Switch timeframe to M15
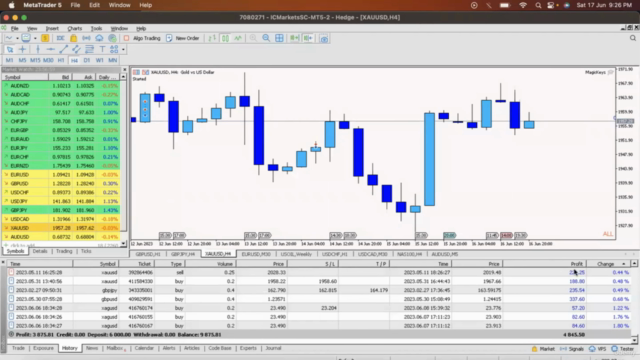Screen dimensions: 640x360 click(35, 60)
